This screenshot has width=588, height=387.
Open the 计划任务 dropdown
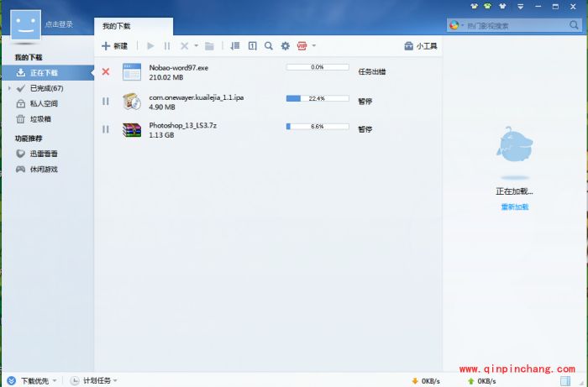click(94, 380)
